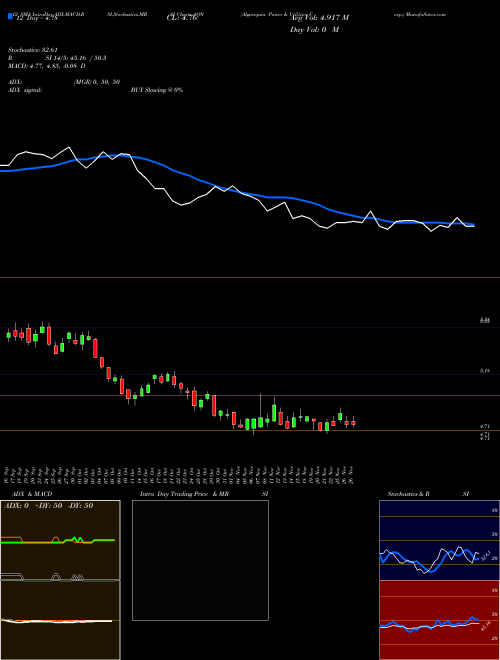The image size is (500, 660).
Task: Click the 'CL: 4.76' closing price value
Action: [x=182, y=18]
